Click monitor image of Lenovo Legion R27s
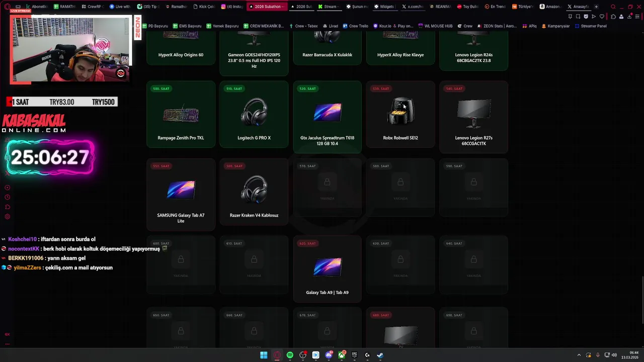 [x=473, y=114]
